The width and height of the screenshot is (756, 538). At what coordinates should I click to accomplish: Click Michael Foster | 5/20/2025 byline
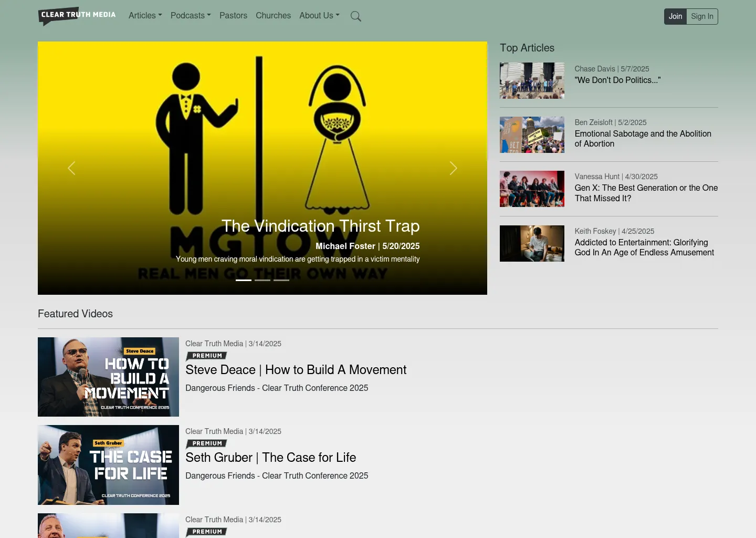pyautogui.click(x=367, y=246)
